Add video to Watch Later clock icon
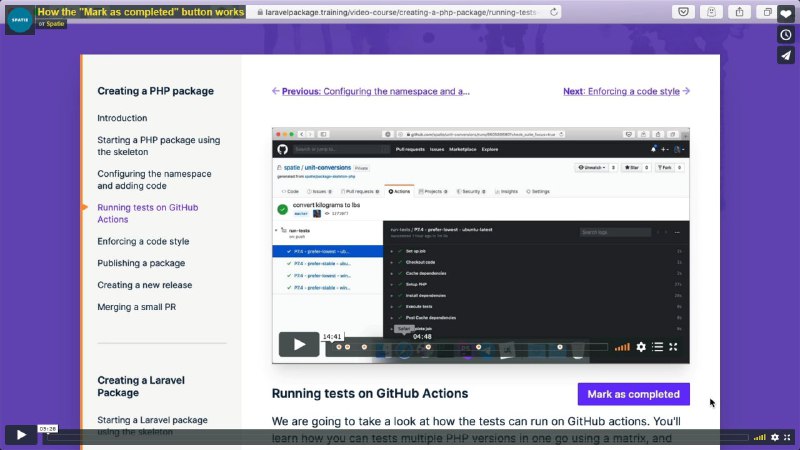This screenshot has height=450, width=800. (786, 35)
